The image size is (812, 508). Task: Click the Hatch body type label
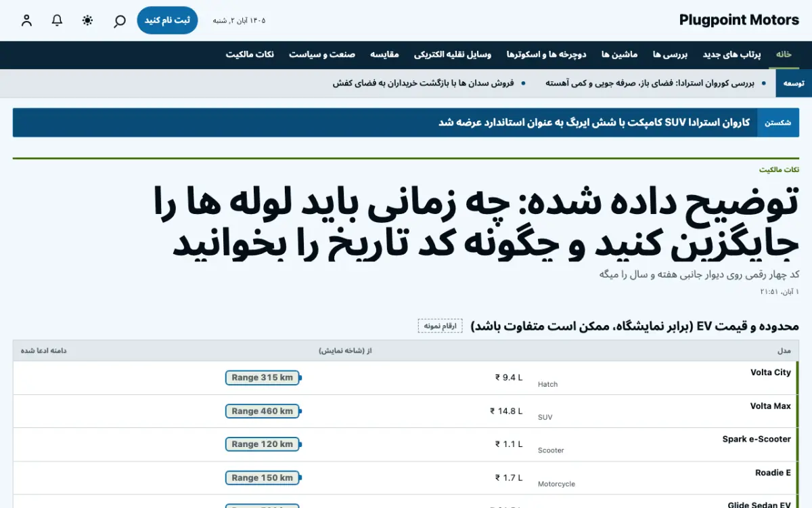(x=548, y=384)
